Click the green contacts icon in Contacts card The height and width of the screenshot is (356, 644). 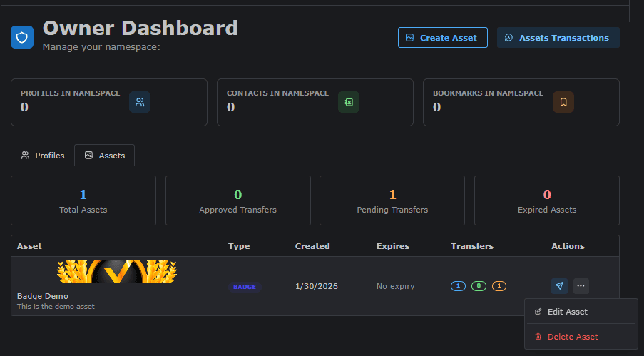tap(349, 102)
